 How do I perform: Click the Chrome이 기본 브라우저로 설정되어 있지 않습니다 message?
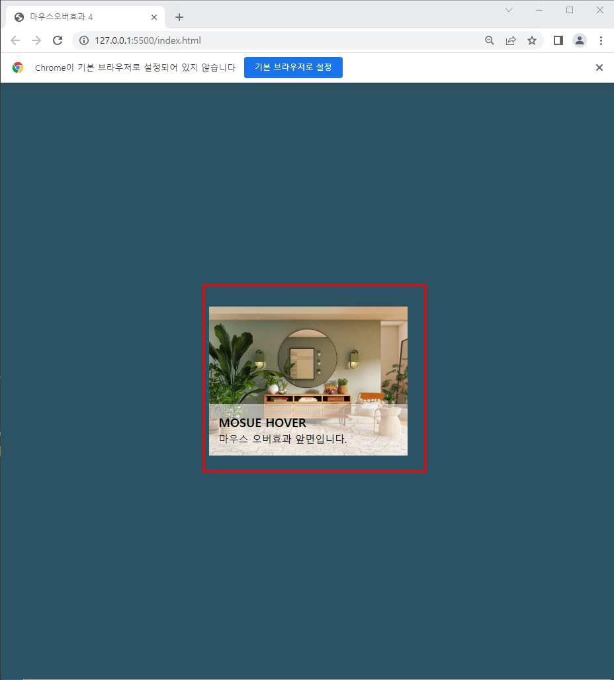pos(135,68)
